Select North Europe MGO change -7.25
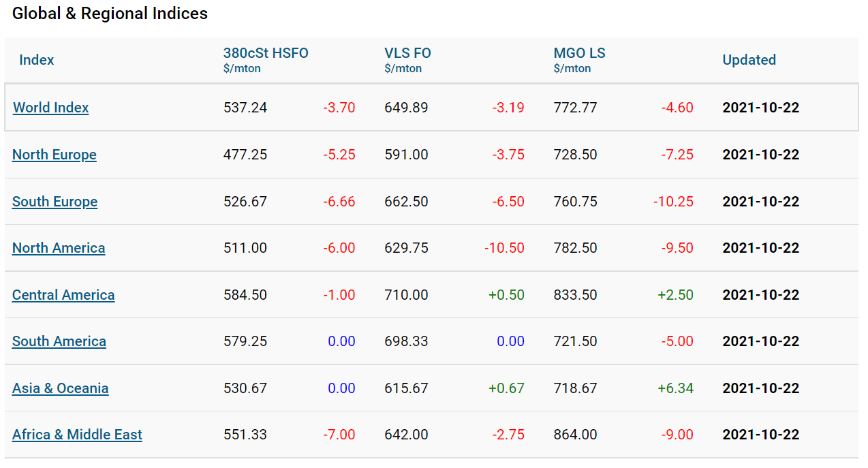Viewport: 868px width, 468px height. tap(677, 155)
